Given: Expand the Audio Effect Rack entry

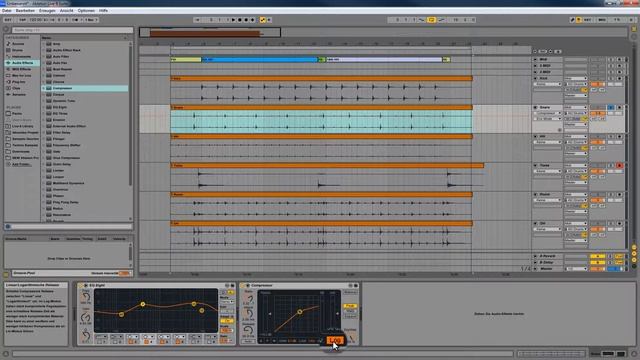Looking at the screenshot, I should point(43,50).
